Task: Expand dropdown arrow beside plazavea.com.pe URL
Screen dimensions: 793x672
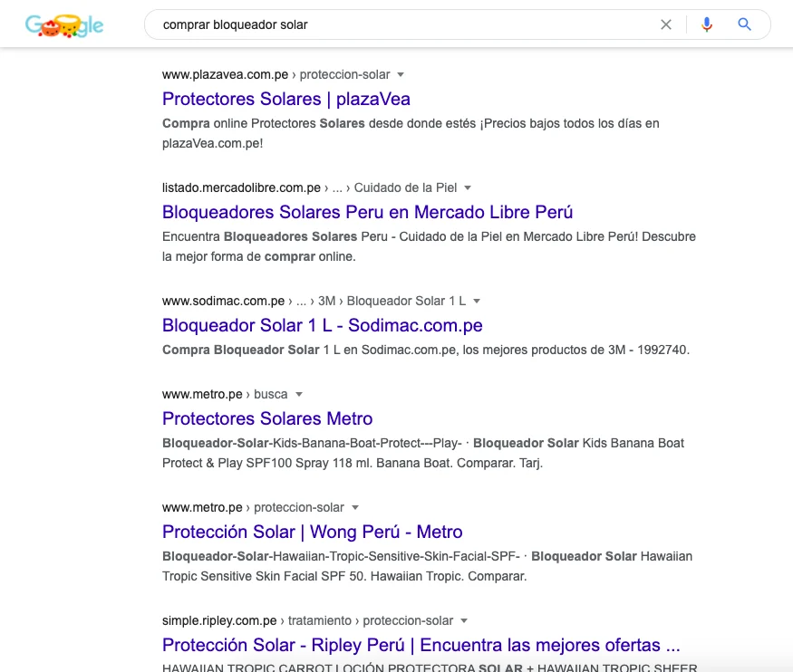Action: pyautogui.click(x=401, y=75)
